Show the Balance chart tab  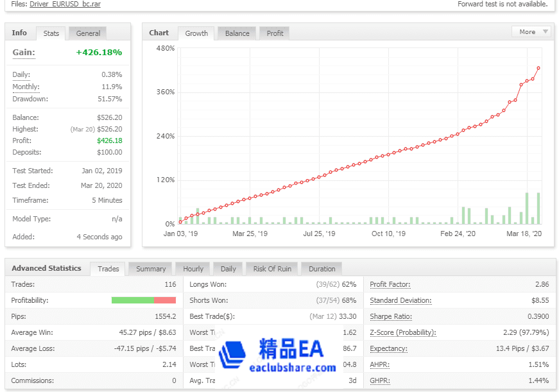pos(237,33)
